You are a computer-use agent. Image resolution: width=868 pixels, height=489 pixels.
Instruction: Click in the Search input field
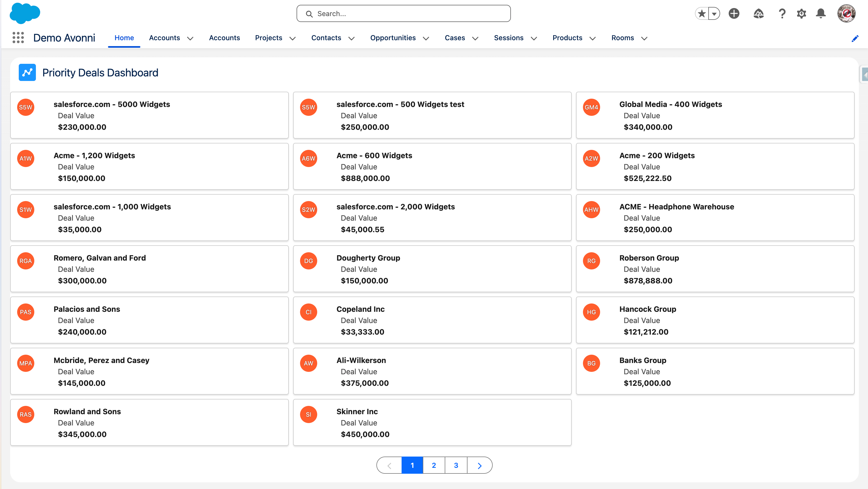[403, 13]
